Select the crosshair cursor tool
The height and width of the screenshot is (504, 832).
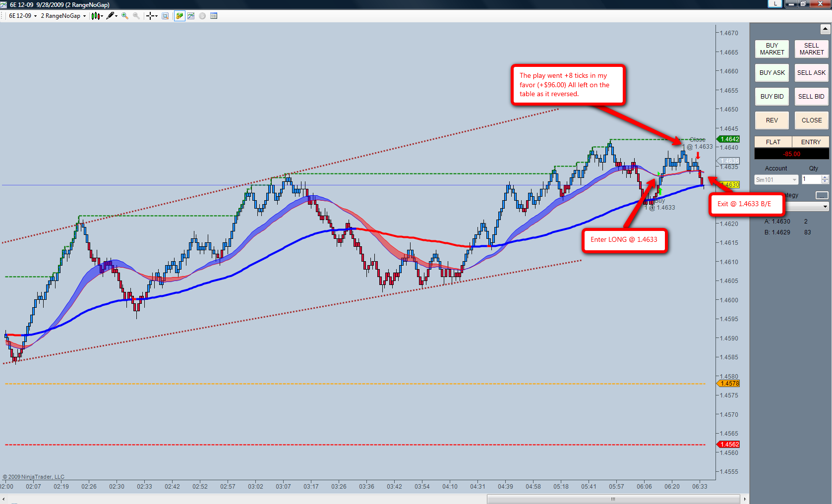click(x=150, y=16)
